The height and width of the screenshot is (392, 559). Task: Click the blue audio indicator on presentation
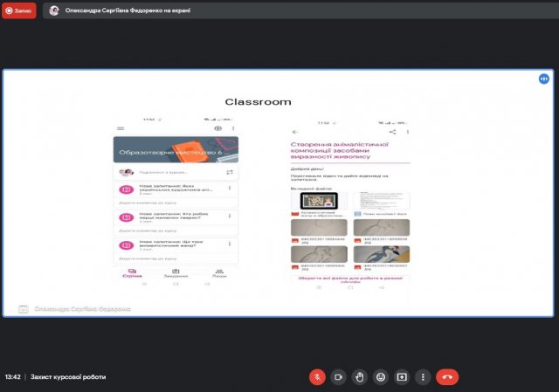tap(543, 79)
